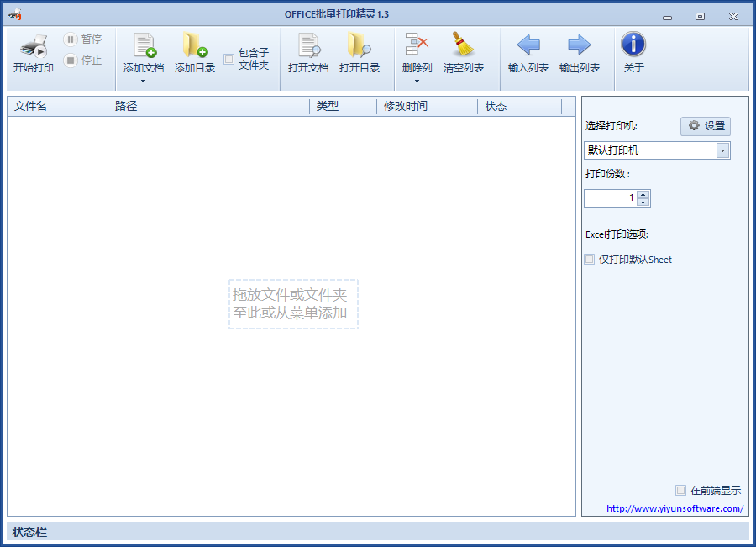Click the 类型 column header
This screenshot has height=547, width=756.
pos(343,106)
